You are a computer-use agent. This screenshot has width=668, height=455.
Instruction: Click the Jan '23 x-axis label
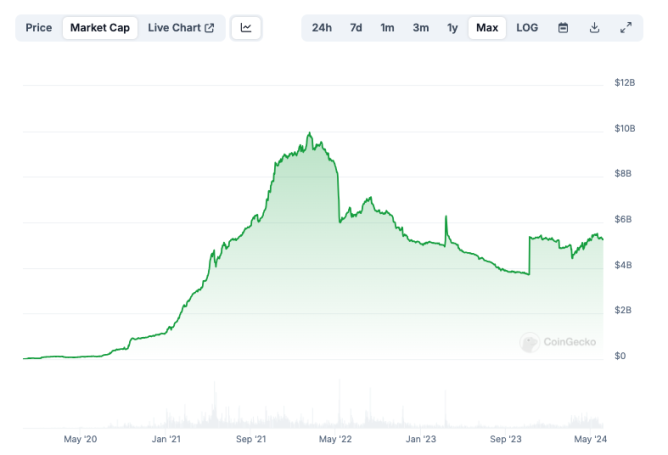[420, 439]
